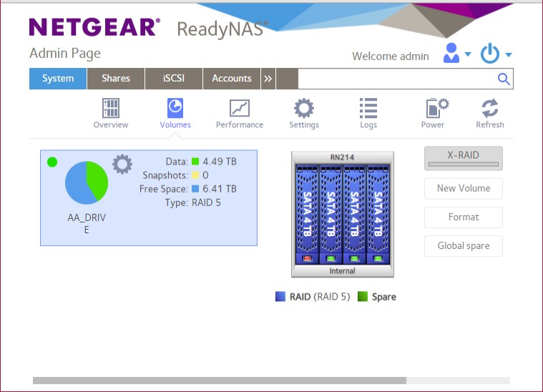Click the 'Type: RAID 5' text

click(x=192, y=202)
